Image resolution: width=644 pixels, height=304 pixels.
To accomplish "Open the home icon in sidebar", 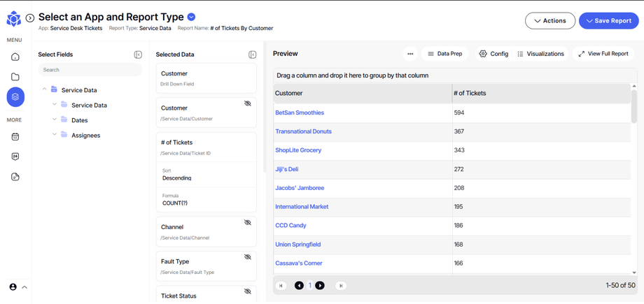I will coord(15,57).
